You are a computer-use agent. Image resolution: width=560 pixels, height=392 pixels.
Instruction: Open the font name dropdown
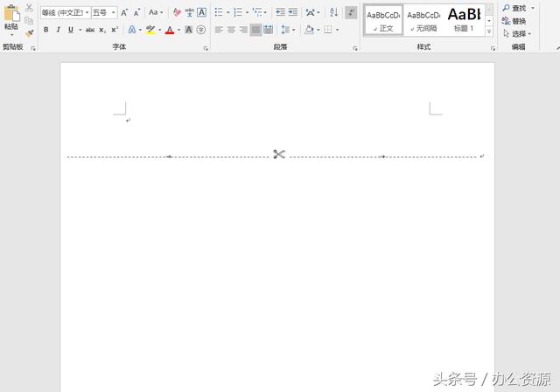click(x=87, y=13)
